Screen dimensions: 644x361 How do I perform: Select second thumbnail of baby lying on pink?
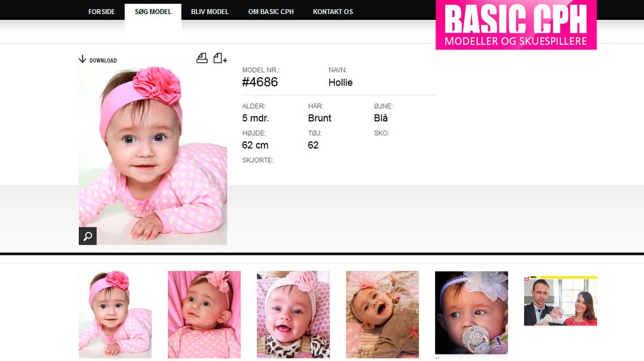coord(204,314)
